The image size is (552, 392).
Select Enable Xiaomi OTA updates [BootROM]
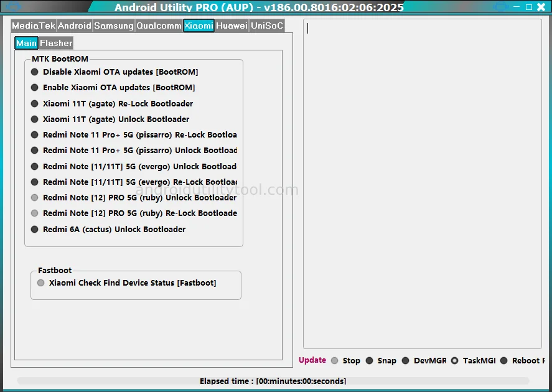[x=113, y=87]
